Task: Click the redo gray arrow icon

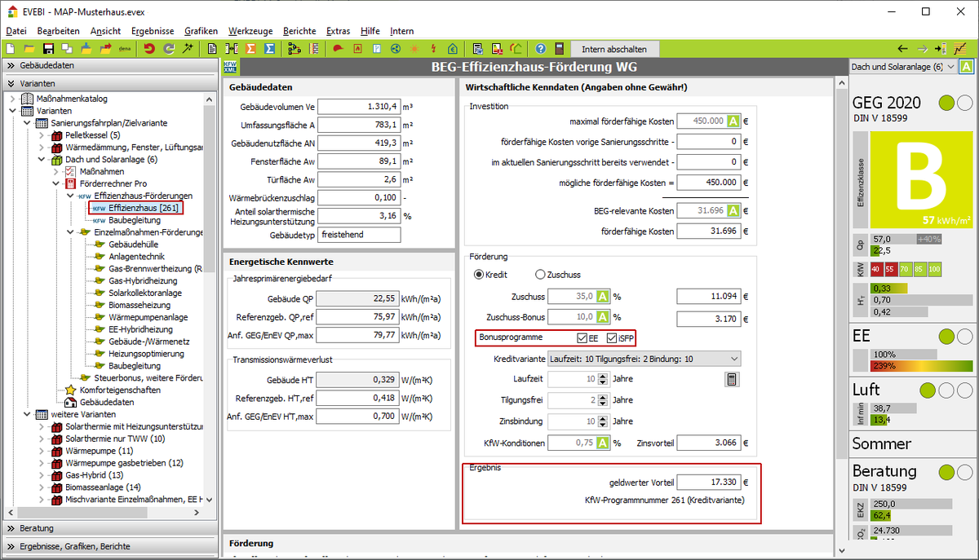Action: pyautogui.click(x=169, y=49)
